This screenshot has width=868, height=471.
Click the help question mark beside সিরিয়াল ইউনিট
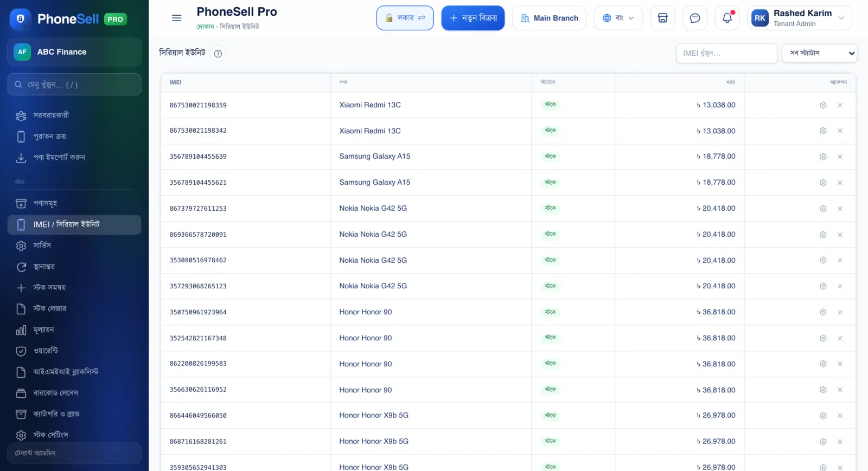pyautogui.click(x=218, y=53)
